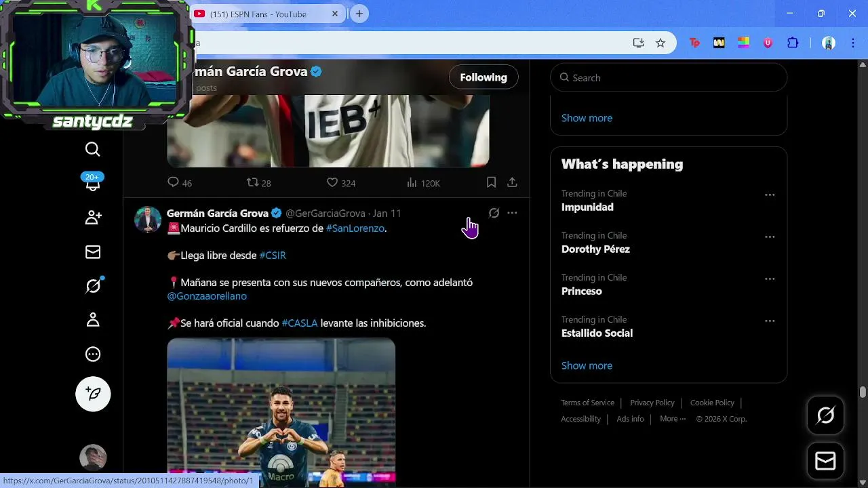868x488 pixels.
Task: Open Terms of Service footer link
Action: (x=587, y=403)
